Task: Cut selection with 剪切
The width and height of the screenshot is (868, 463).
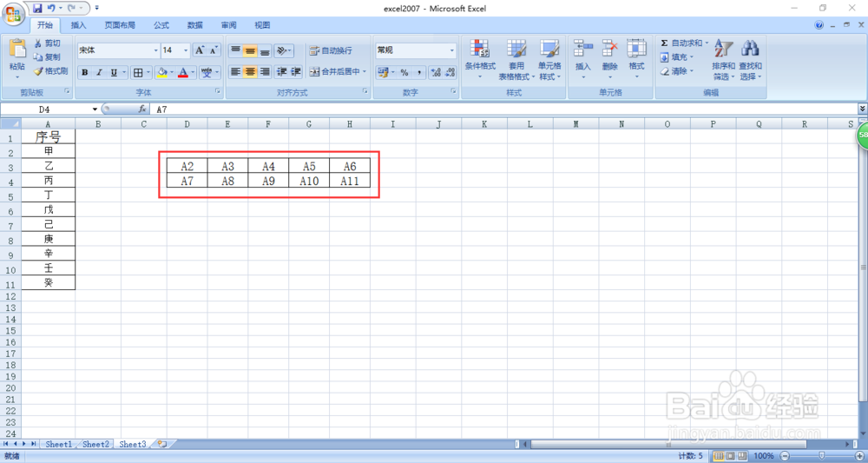Action: (x=47, y=43)
